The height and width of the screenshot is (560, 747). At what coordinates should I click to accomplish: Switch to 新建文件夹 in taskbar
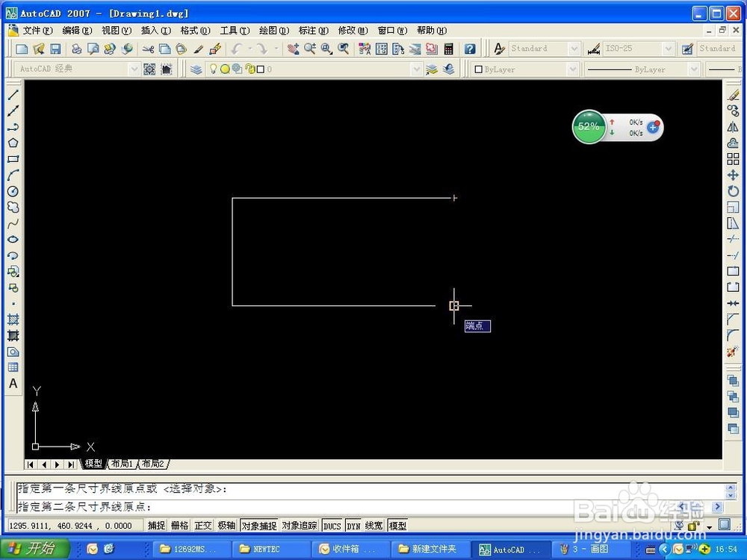(x=432, y=549)
